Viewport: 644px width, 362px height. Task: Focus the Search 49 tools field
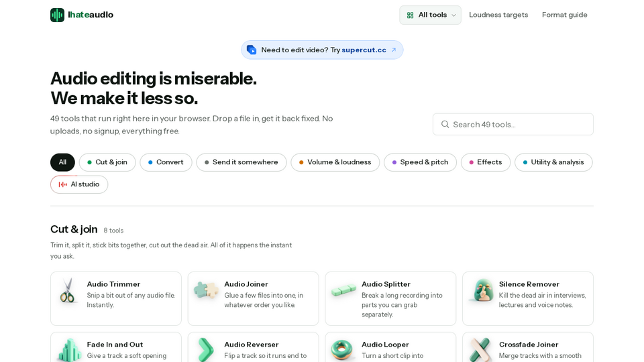tap(513, 125)
